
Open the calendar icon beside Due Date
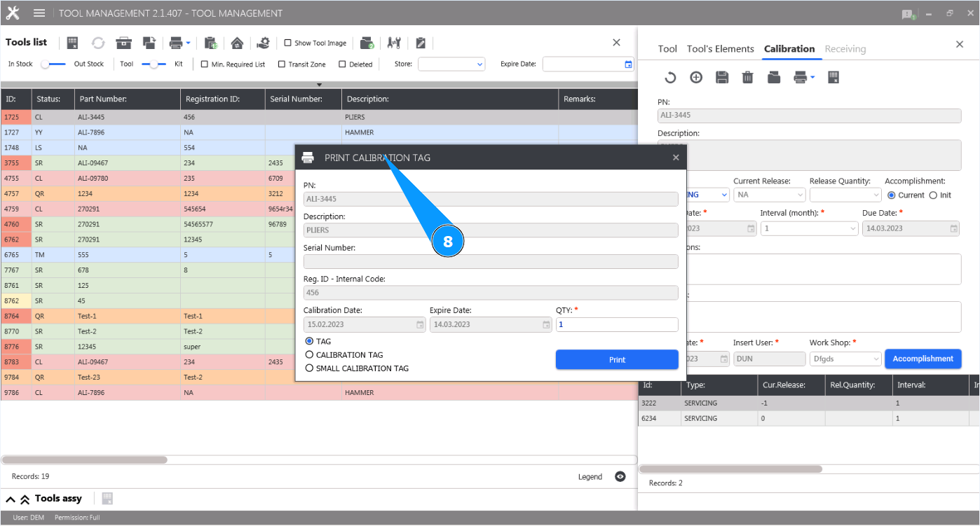pyautogui.click(x=954, y=228)
